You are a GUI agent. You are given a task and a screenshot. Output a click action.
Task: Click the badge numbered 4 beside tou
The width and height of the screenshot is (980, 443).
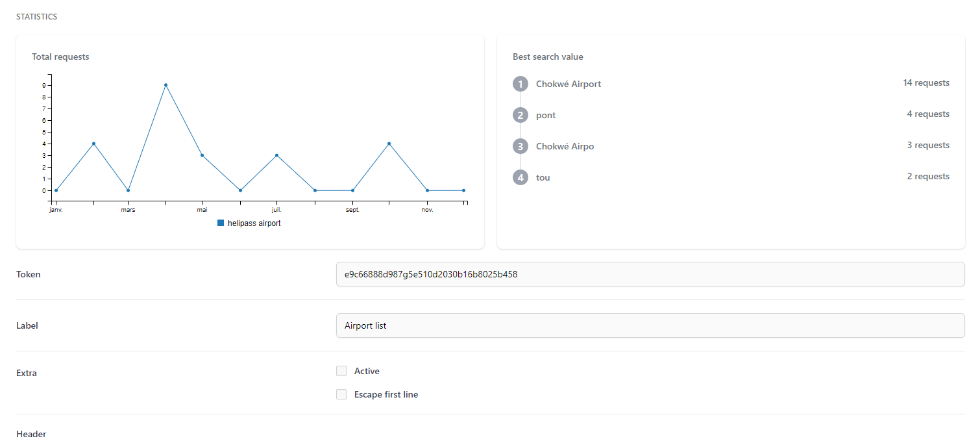pos(520,177)
